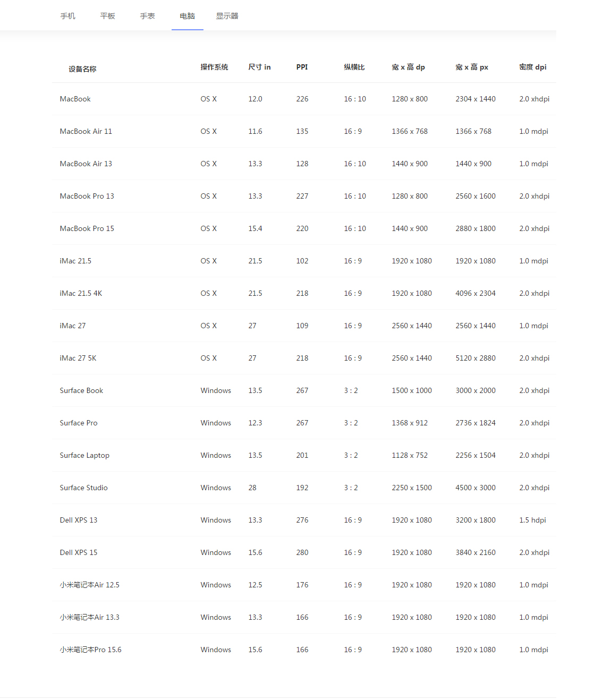Image resolution: width=603 pixels, height=700 pixels.
Task: Click the 纵横比 column header
Action: (354, 67)
